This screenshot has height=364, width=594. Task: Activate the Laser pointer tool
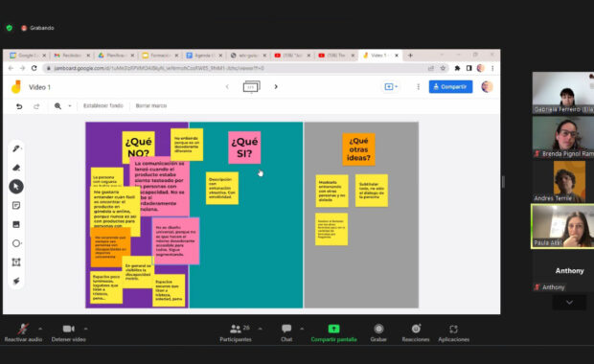point(16,281)
